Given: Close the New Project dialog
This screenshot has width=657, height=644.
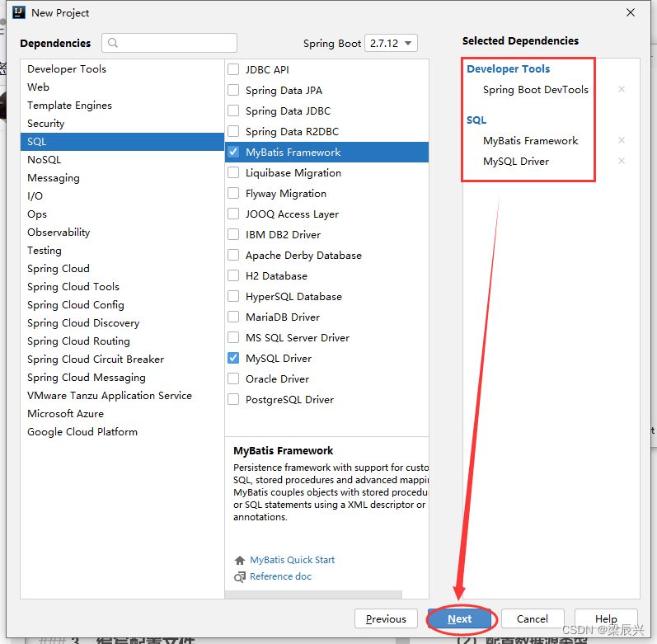Looking at the screenshot, I should coord(630,12).
